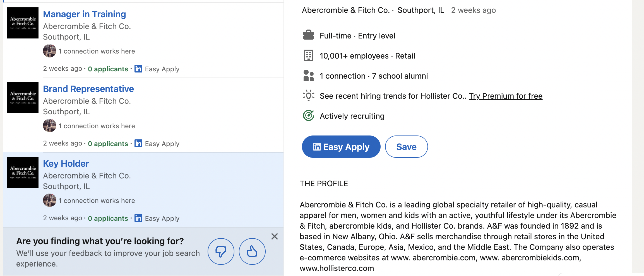
Task: Click the building icon next to 10,001+ employees
Action: coord(308,55)
